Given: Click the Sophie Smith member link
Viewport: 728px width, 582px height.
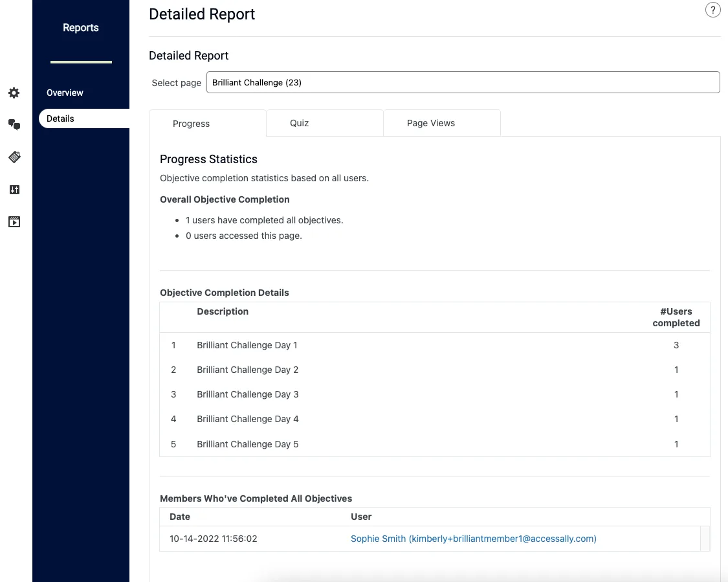Looking at the screenshot, I should tap(473, 538).
